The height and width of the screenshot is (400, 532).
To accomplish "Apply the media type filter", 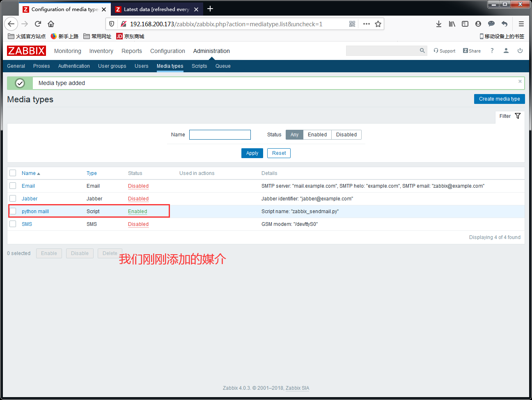I will (252, 153).
